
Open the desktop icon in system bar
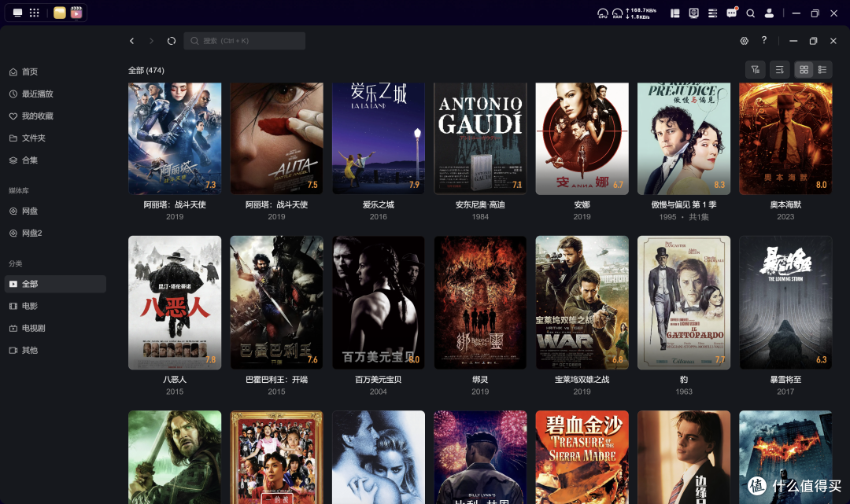18,13
